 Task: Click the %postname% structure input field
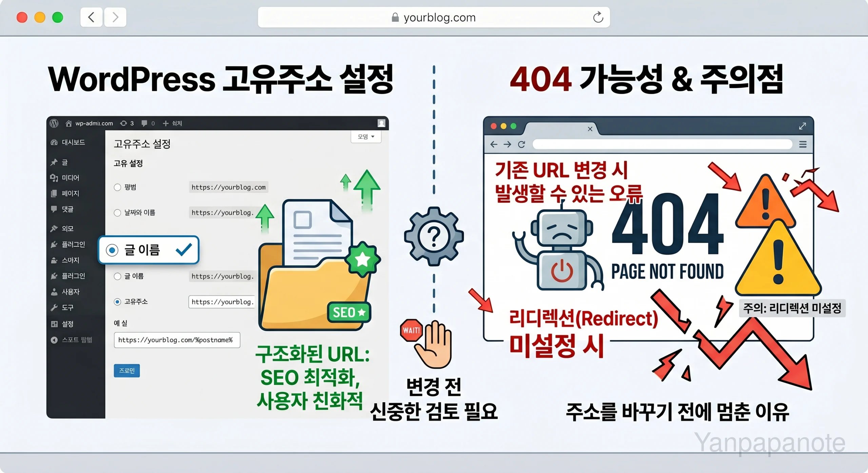[177, 340]
